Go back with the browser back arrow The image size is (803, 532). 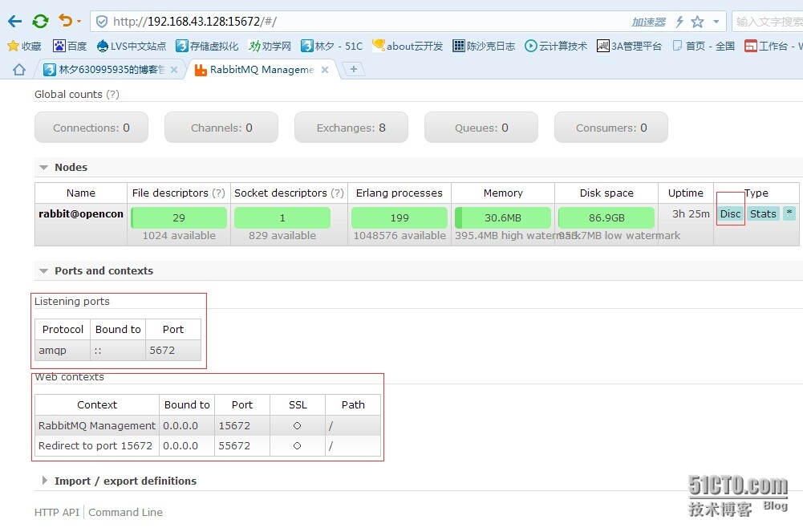pos(15,22)
